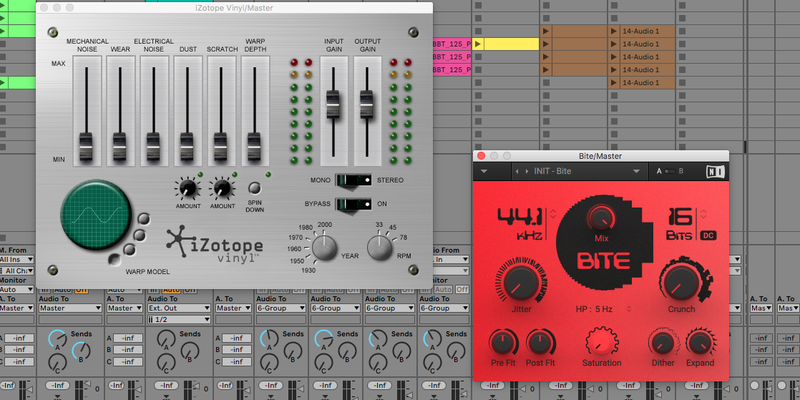Toggle the A/B compare switch in Bite
The image size is (800, 400).
(669, 171)
